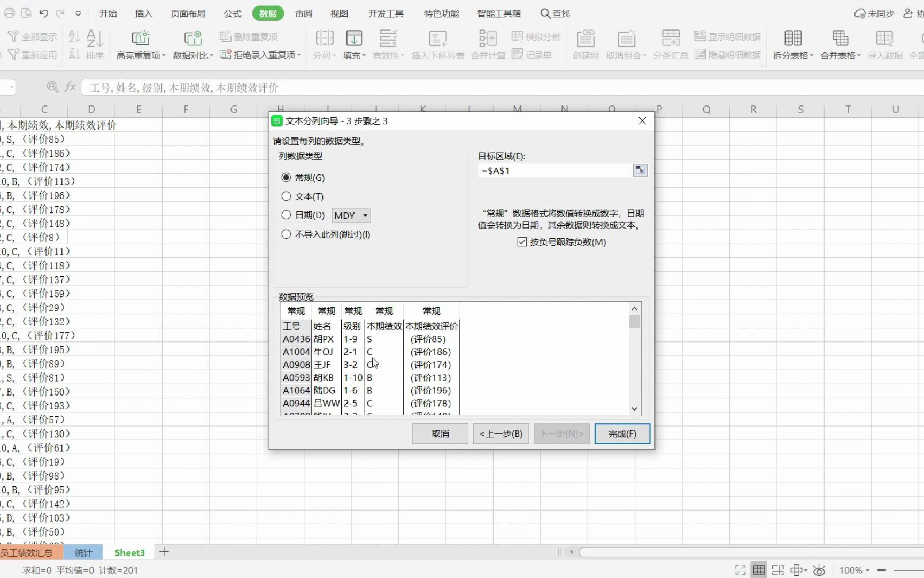Select the 本期绩效评价 preview column header

click(x=432, y=311)
